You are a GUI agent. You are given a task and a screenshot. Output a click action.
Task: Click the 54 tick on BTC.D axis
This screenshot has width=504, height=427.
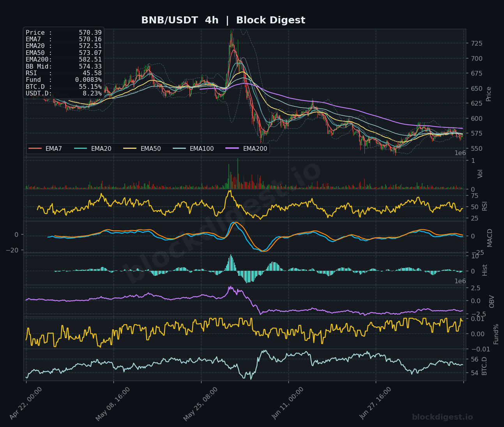(x=474, y=373)
